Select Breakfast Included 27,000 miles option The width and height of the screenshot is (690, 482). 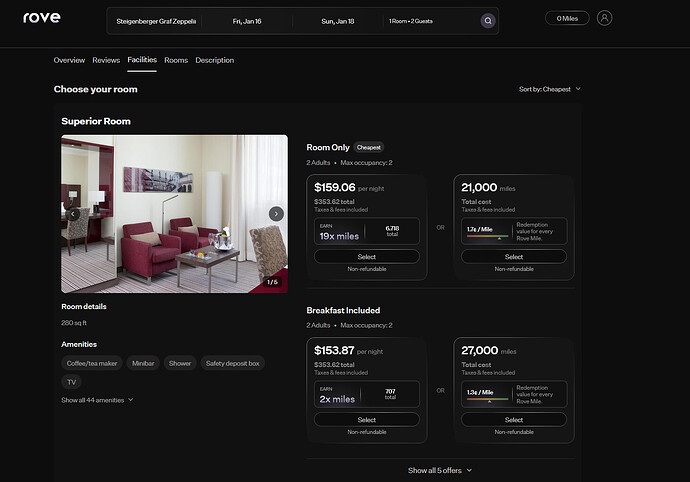pos(513,420)
